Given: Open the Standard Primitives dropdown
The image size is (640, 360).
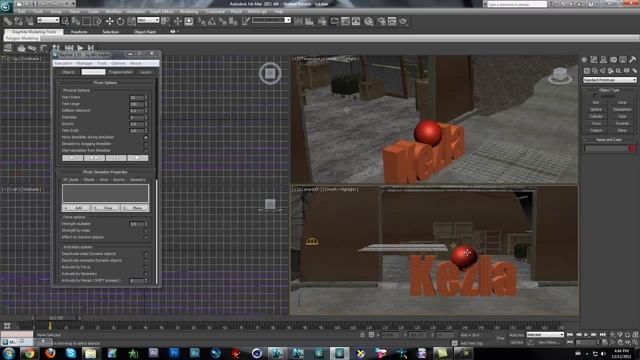Looking at the screenshot, I should tap(609, 80).
